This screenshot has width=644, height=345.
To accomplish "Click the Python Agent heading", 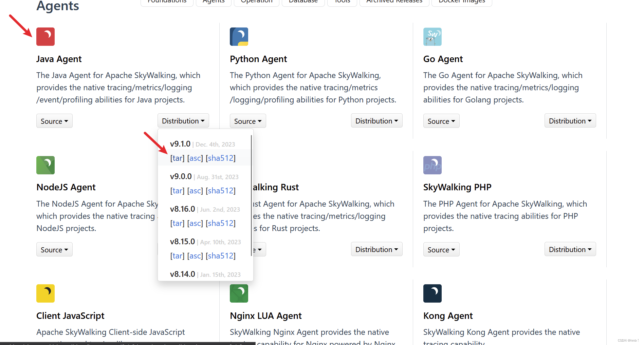I will [258, 59].
